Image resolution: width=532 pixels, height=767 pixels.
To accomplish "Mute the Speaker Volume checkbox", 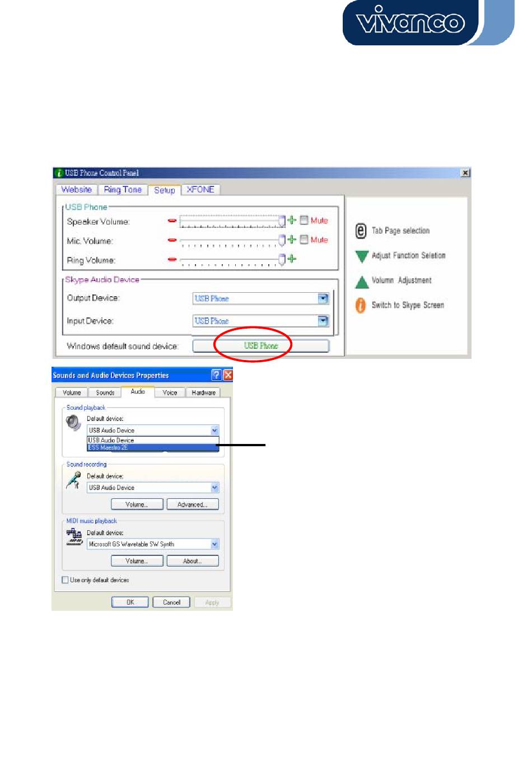I will 304,220.
